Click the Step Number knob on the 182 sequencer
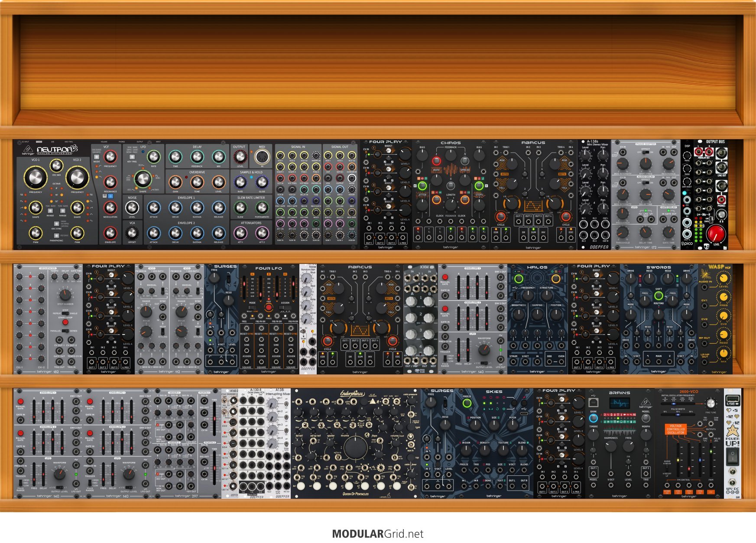Screen dimensions: 756x543 pyautogui.click(x=65, y=295)
